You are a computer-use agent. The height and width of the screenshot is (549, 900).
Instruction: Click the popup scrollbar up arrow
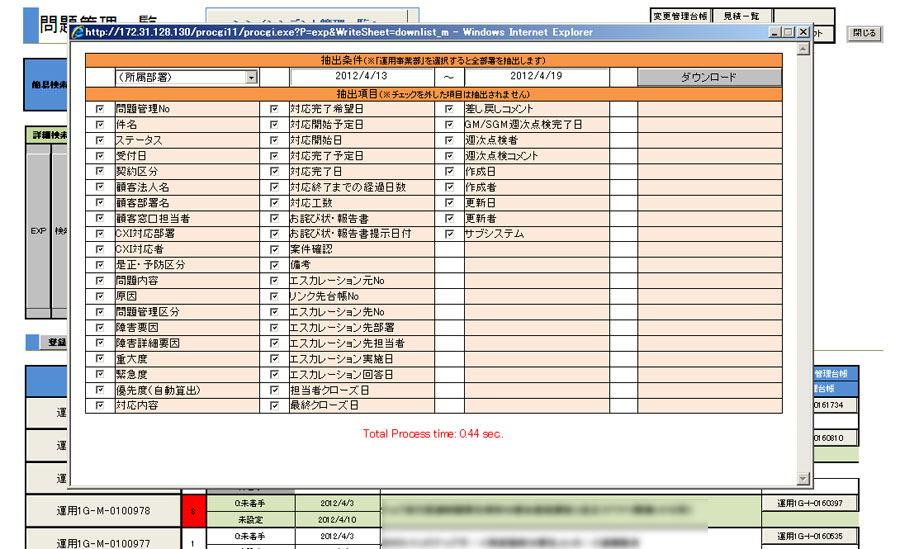tap(804, 49)
